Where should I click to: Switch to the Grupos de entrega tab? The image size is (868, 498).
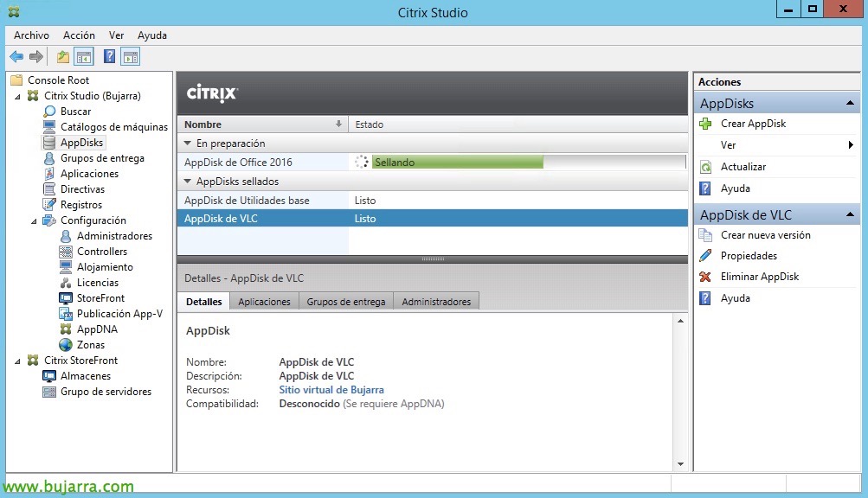coord(346,302)
